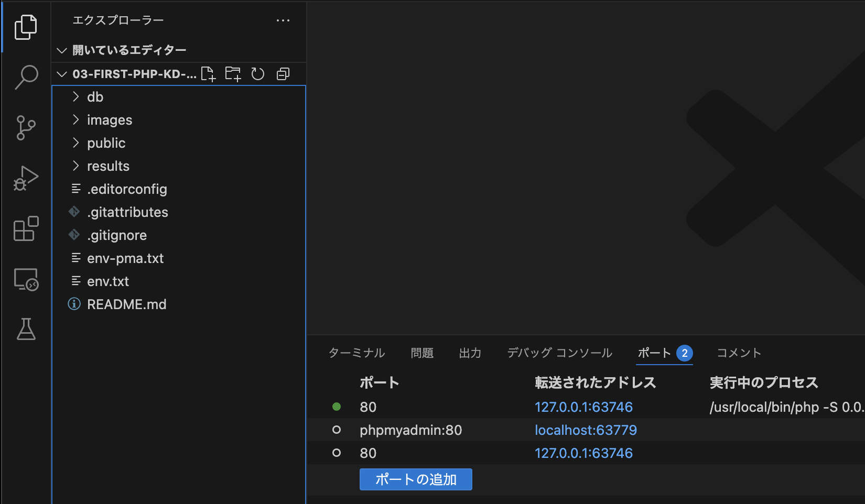This screenshot has width=865, height=504.
Task: Collapse the 開いているエディター section
Action: pos(61,49)
